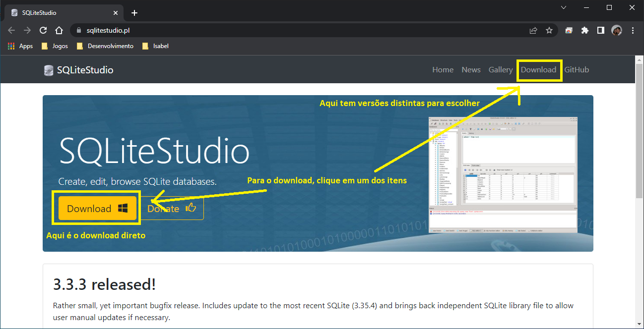
Task: Close the SQLiteStudio tab
Action: point(115,13)
